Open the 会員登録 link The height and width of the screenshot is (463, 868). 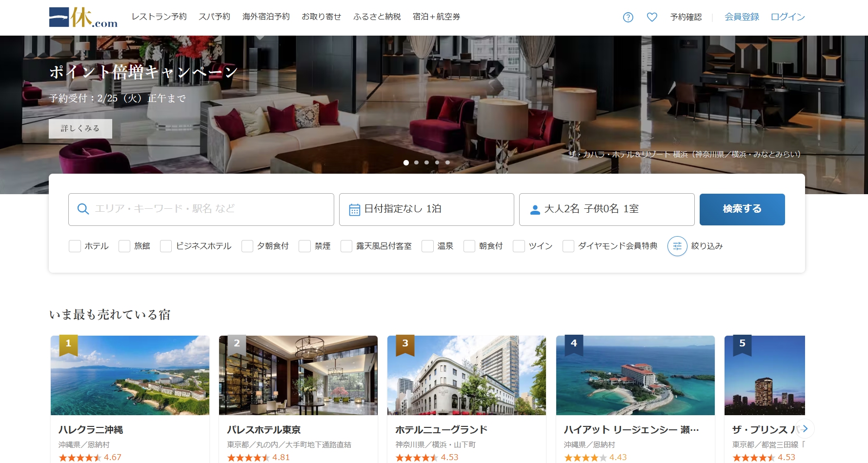(x=742, y=17)
